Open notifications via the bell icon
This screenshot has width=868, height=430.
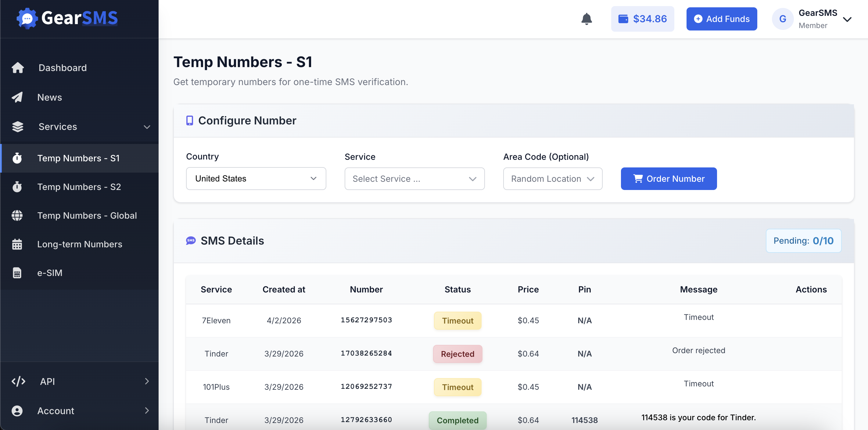coord(586,19)
